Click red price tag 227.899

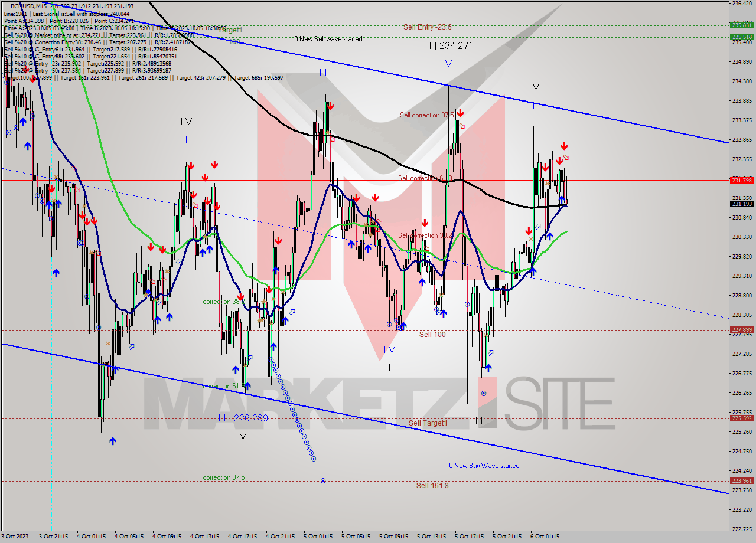[x=741, y=329]
